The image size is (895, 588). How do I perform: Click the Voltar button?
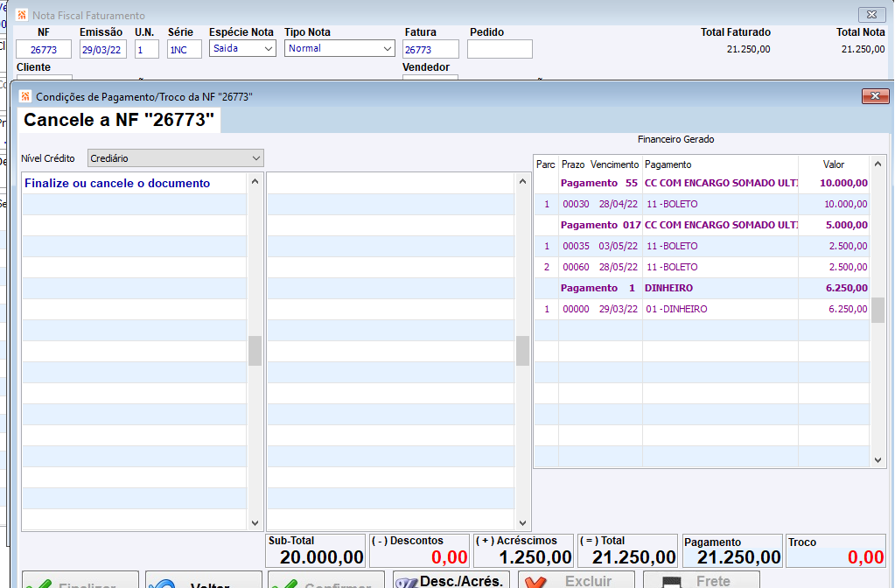(x=204, y=579)
